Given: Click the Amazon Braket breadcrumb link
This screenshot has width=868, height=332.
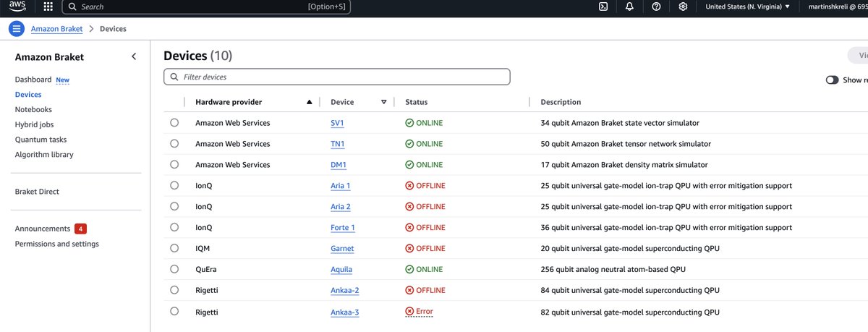Looking at the screenshot, I should pos(57,29).
